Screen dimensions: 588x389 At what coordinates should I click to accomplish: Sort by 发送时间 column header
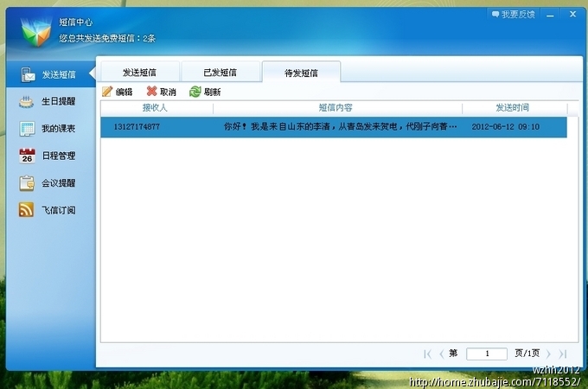pyautogui.click(x=513, y=108)
